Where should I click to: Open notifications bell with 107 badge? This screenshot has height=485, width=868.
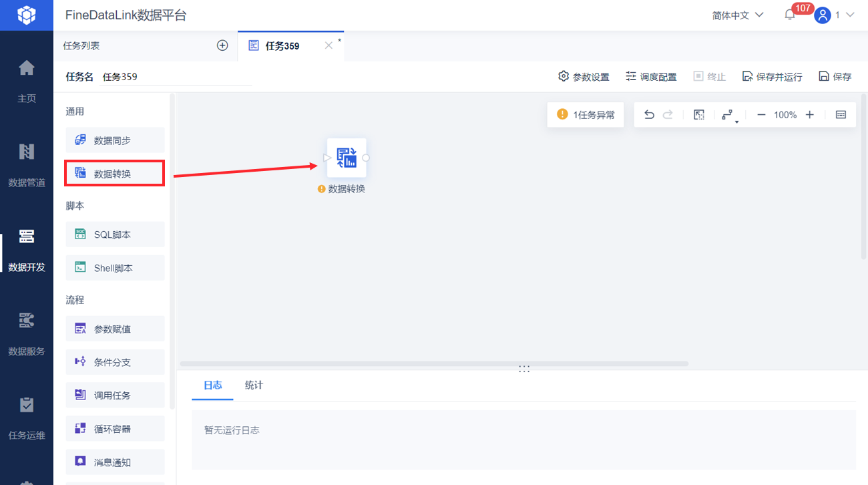(790, 15)
